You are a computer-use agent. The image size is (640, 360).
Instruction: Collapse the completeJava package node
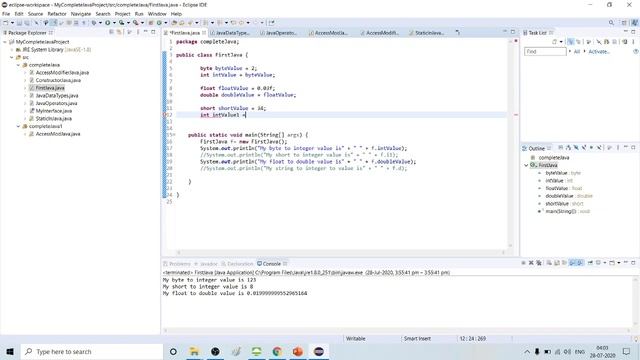point(18,65)
